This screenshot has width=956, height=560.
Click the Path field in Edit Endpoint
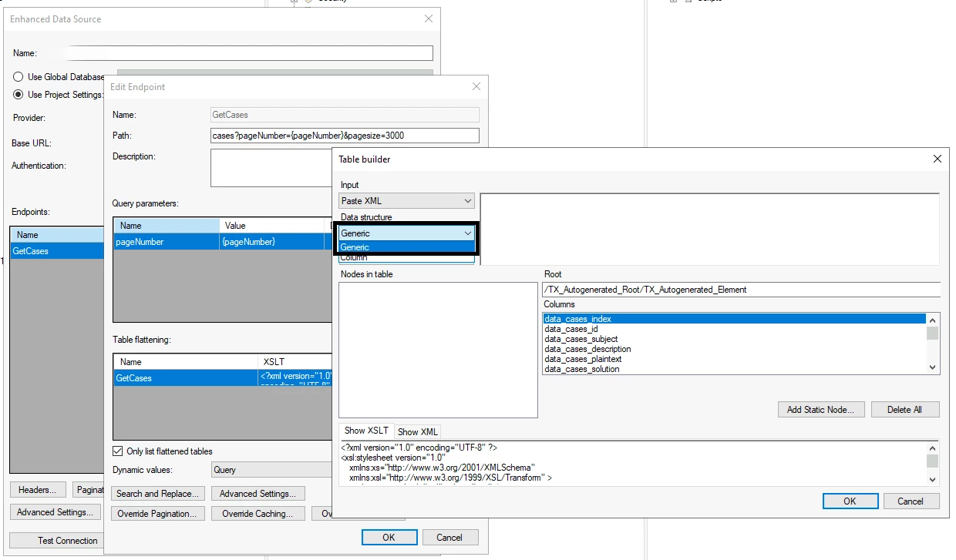[345, 136]
